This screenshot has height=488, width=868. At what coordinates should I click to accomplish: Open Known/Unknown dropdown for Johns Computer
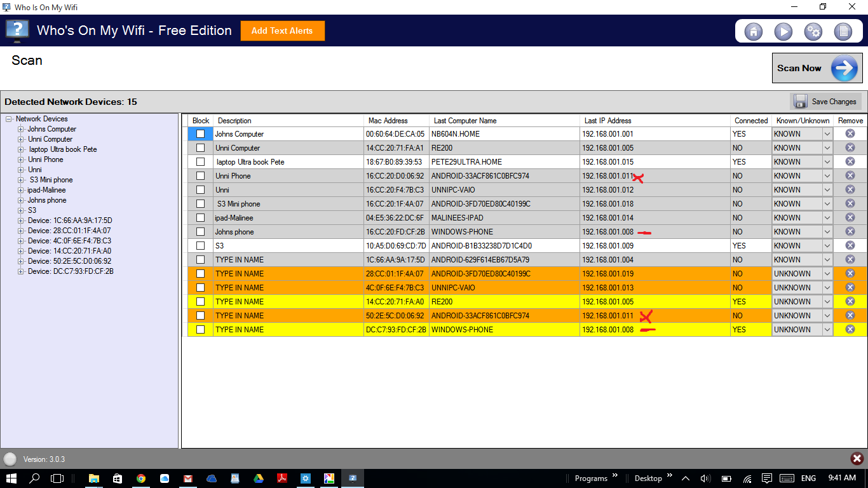point(827,133)
